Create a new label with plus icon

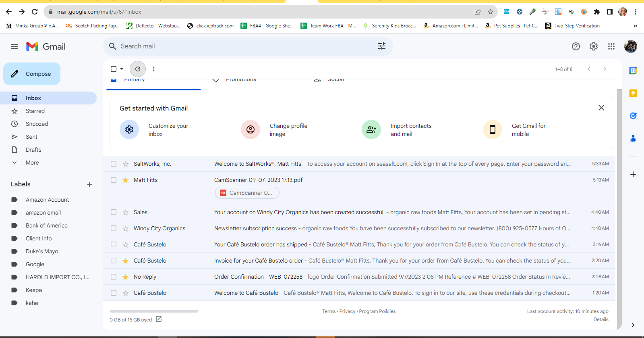89,184
